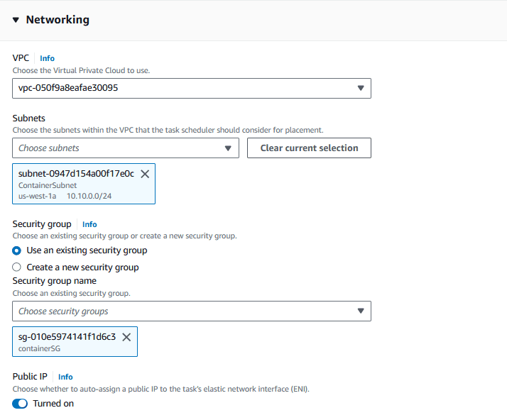Click the security groups dropdown arrow icon
Image resolution: width=507 pixels, height=420 pixels.
361,311
